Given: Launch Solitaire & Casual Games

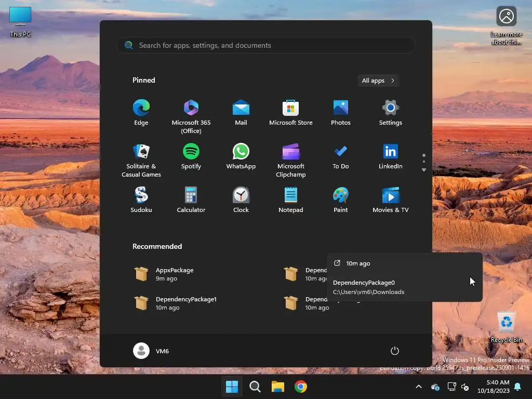Looking at the screenshot, I should pos(141,160).
